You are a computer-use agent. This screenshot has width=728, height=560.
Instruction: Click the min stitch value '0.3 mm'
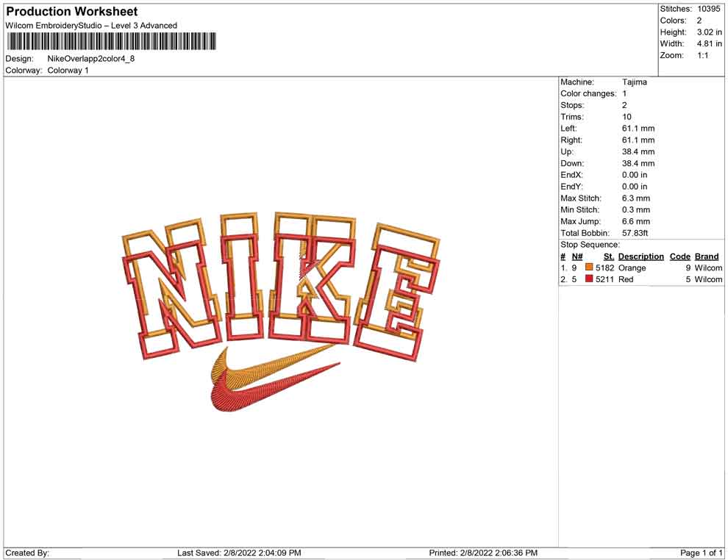click(636, 209)
